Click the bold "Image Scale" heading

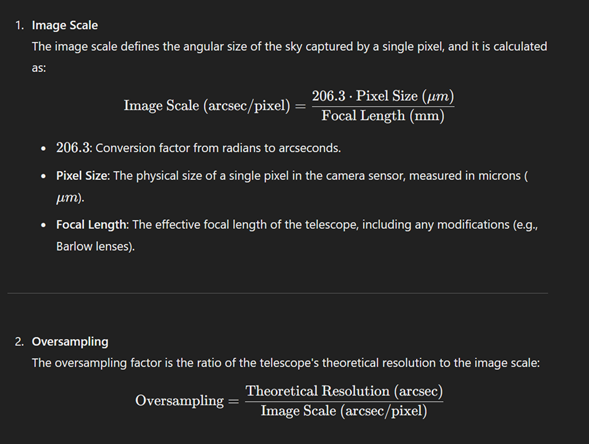pos(65,25)
